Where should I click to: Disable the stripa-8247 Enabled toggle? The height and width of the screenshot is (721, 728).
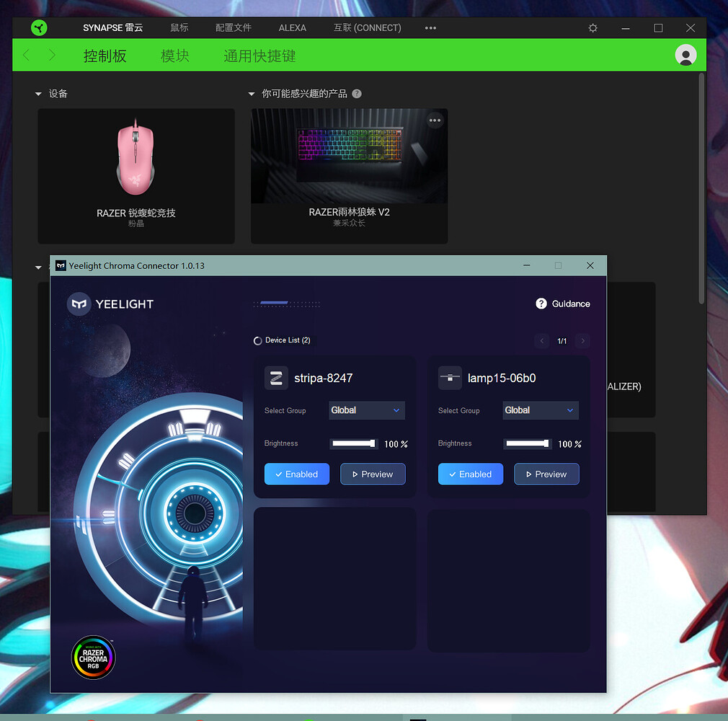pyautogui.click(x=297, y=474)
